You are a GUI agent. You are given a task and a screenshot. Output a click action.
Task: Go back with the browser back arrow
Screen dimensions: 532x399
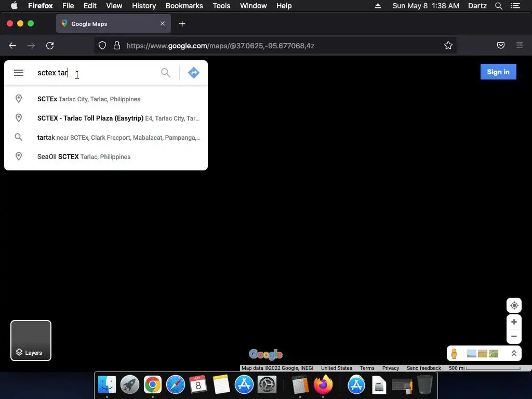point(12,46)
